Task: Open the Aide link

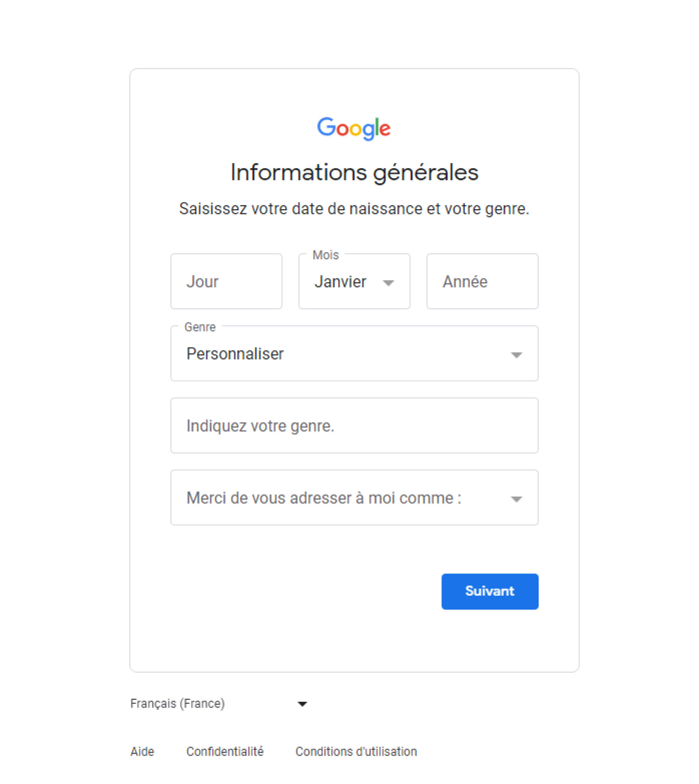Action: (142, 752)
